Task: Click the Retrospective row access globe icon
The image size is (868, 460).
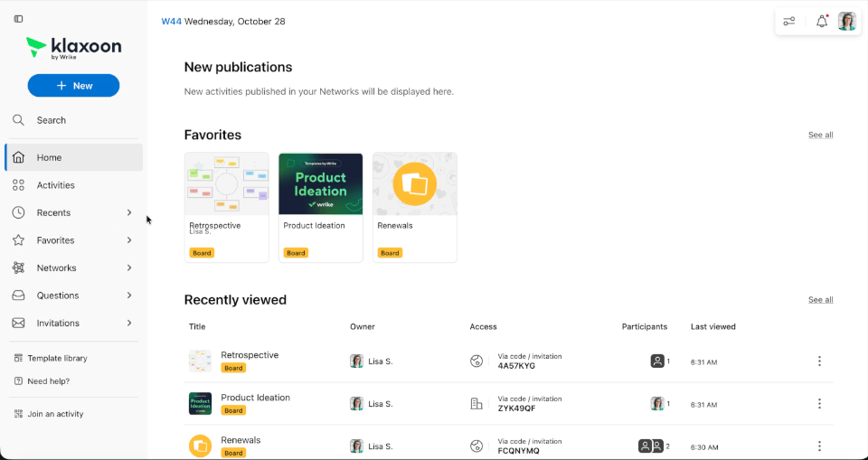Action: (476, 361)
